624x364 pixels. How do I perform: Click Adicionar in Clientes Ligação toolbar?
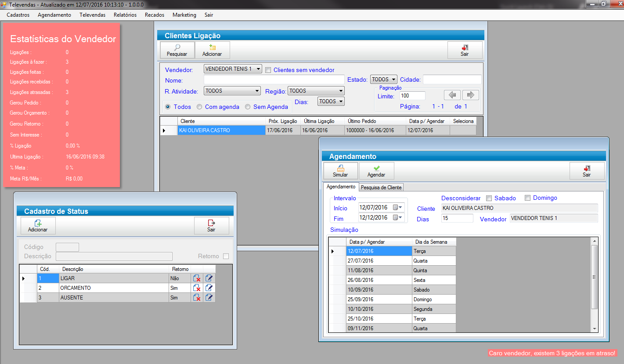click(x=212, y=50)
